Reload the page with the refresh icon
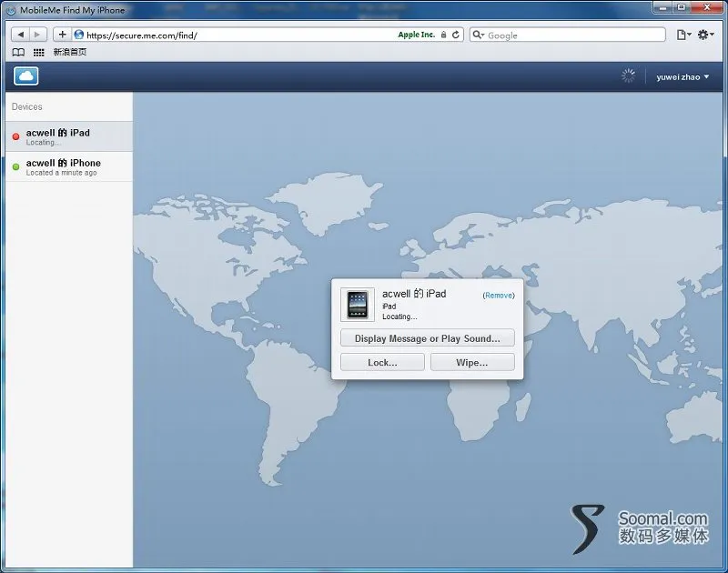The width and height of the screenshot is (728, 573). pyautogui.click(x=456, y=35)
